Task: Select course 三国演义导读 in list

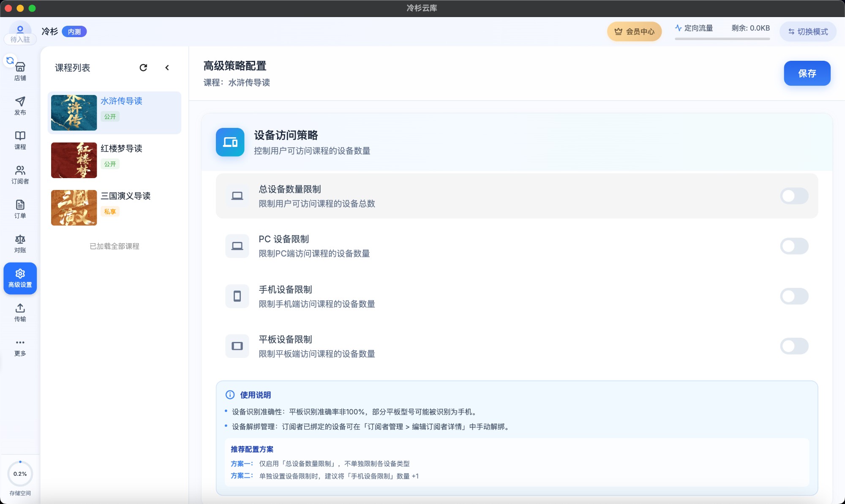Action: (x=114, y=208)
